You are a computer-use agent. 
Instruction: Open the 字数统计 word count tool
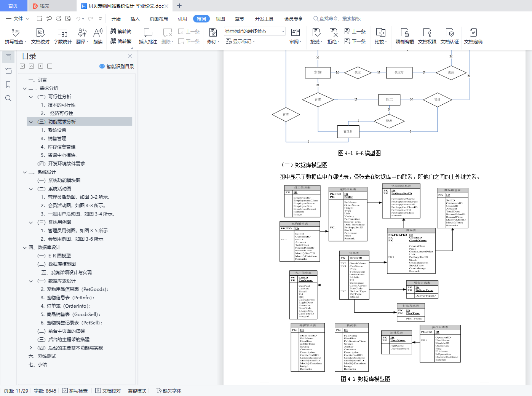62,36
